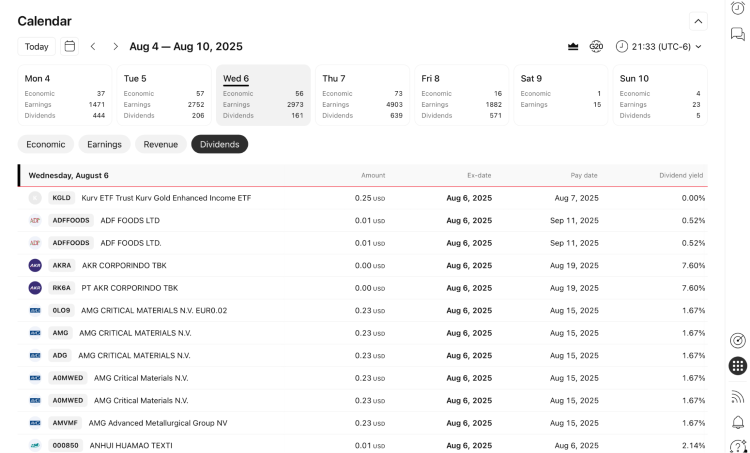Open the alerts alarm clock icon
Image resolution: width=750 pixels, height=453 pixels.
(738, 8)
